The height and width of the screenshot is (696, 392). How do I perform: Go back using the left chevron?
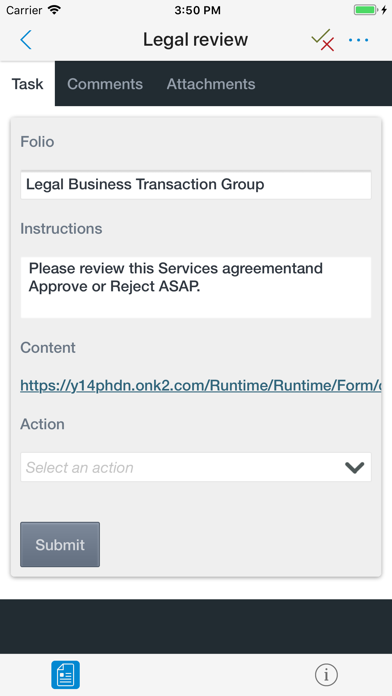[26, 40]
